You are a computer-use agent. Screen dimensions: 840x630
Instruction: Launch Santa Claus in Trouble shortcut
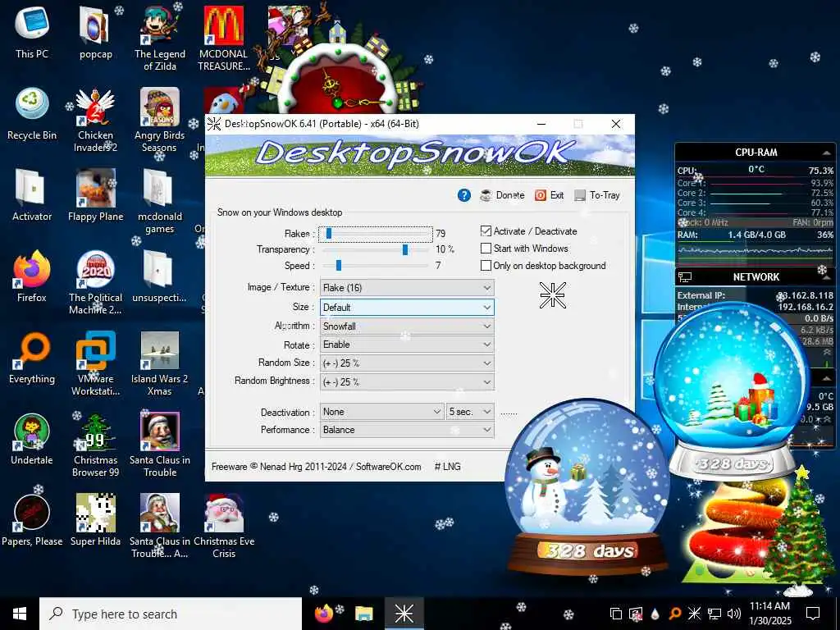click(x=160, y=445)
